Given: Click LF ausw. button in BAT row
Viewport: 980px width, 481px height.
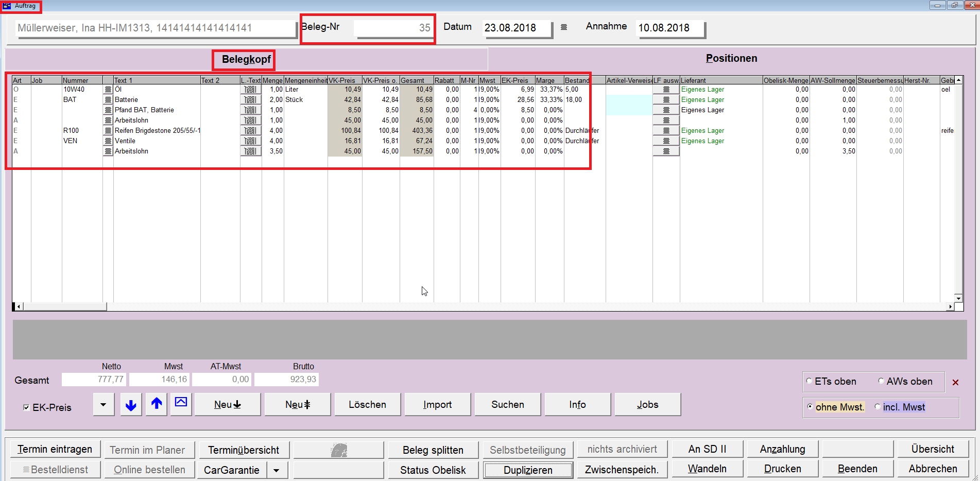Looking at the screenshot, I should click(x=666, y=100).
